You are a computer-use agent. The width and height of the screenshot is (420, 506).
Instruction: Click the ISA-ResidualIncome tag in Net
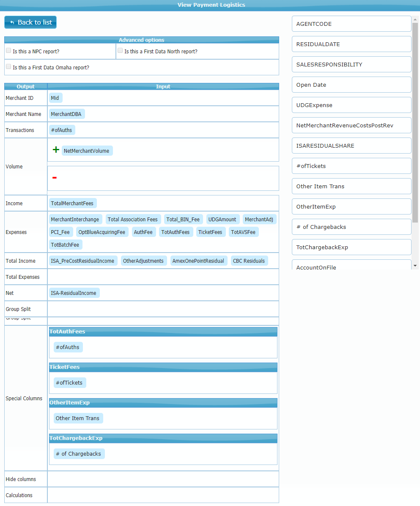[x=74, y=293]
